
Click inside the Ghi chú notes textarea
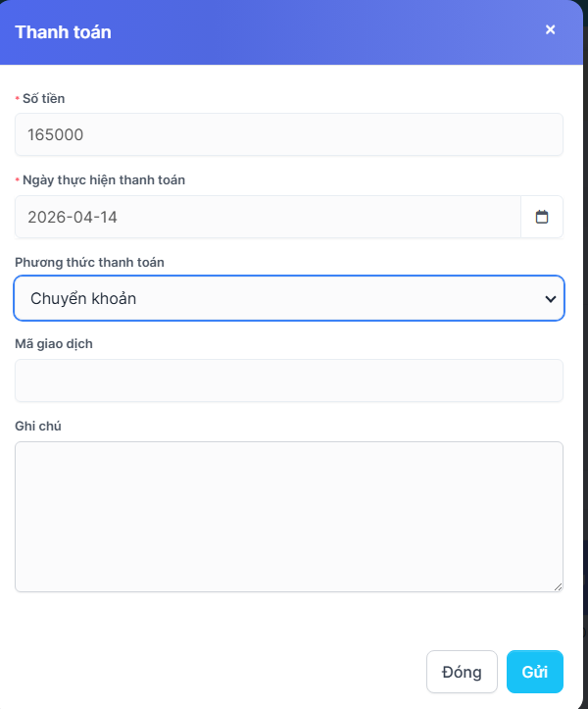(x=288, y=516)
